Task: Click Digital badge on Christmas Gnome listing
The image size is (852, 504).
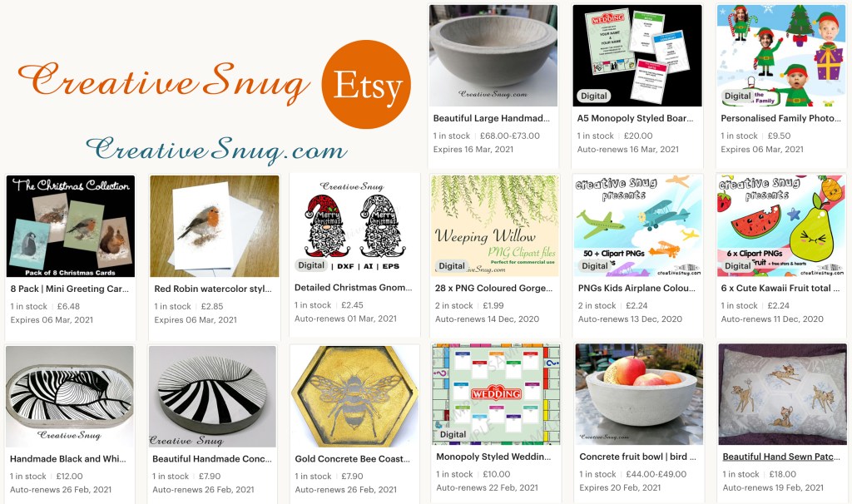Action: click(x=311, y=265)
